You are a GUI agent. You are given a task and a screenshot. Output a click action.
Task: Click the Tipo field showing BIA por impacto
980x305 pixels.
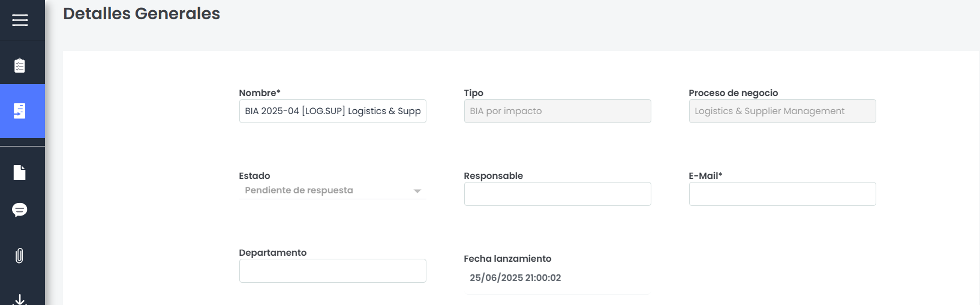click(557, 111)
